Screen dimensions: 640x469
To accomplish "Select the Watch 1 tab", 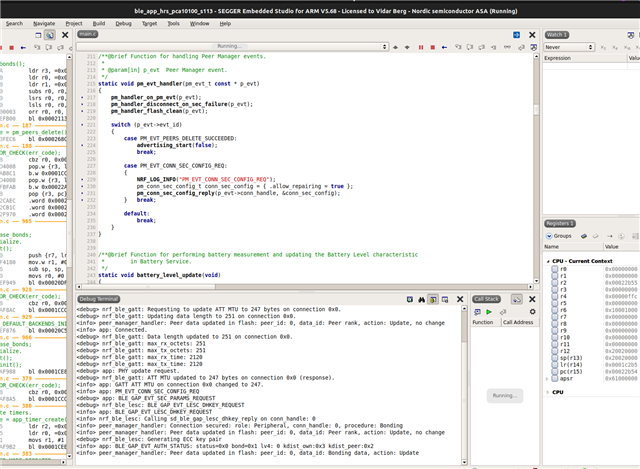I will click(559, 35).
